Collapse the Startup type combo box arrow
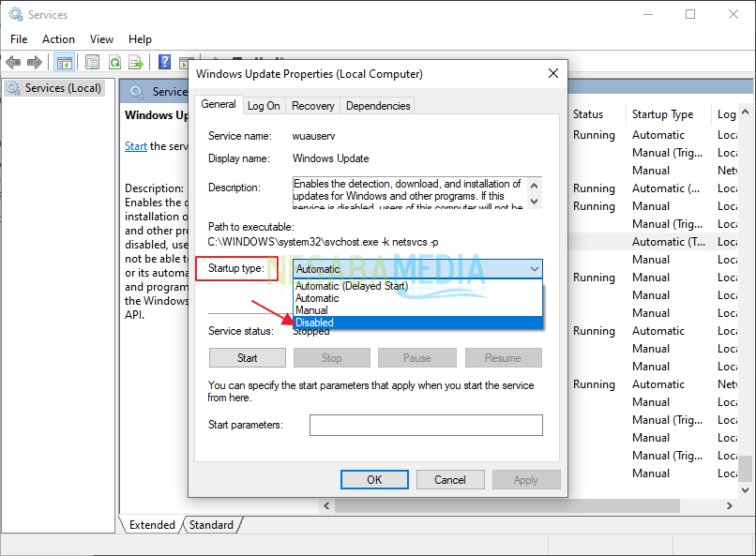This screenshot has height=556, width=756. tap(534, 269)
